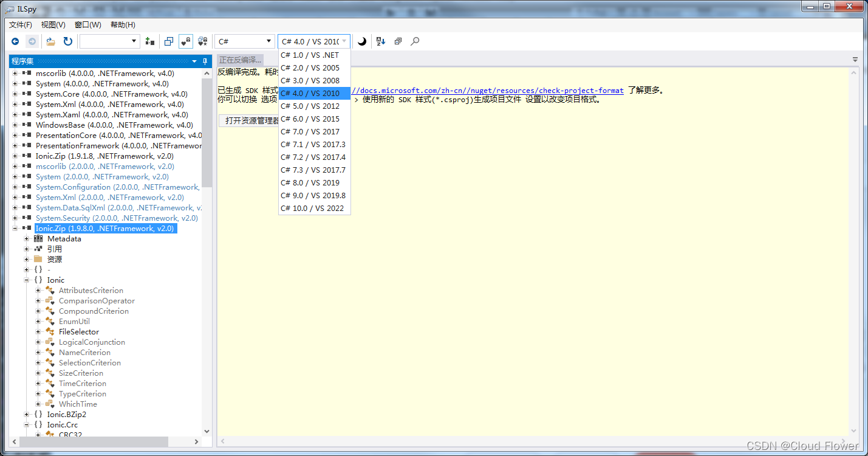Viewport: 868px width, 456px height.
Task: Open the 文件(F) menu
Action: coord(20,24)
